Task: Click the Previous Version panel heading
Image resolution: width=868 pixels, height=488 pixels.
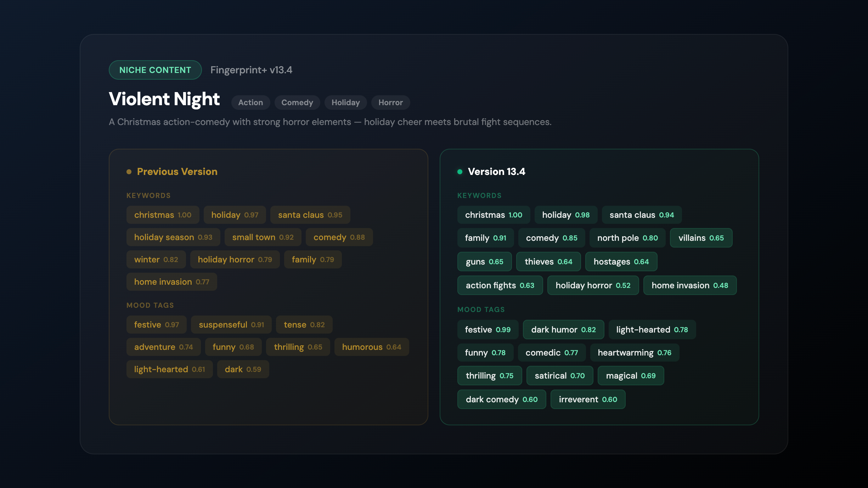Action: tap(177, 172)
